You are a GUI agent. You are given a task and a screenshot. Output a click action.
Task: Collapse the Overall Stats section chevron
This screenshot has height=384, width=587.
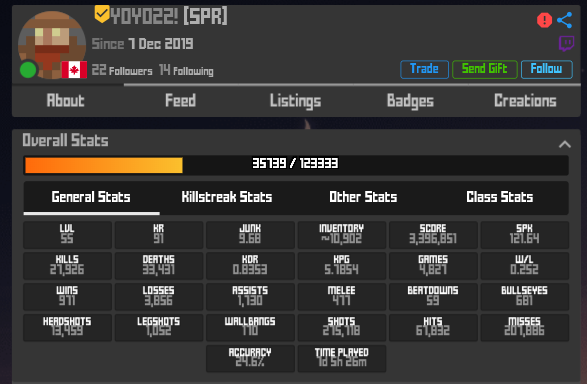(565, 144)
